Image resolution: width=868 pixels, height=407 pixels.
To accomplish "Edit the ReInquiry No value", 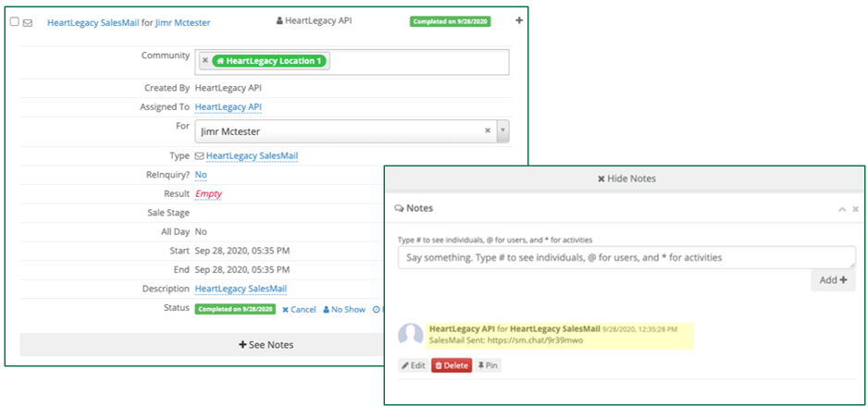I will (201, 175).
